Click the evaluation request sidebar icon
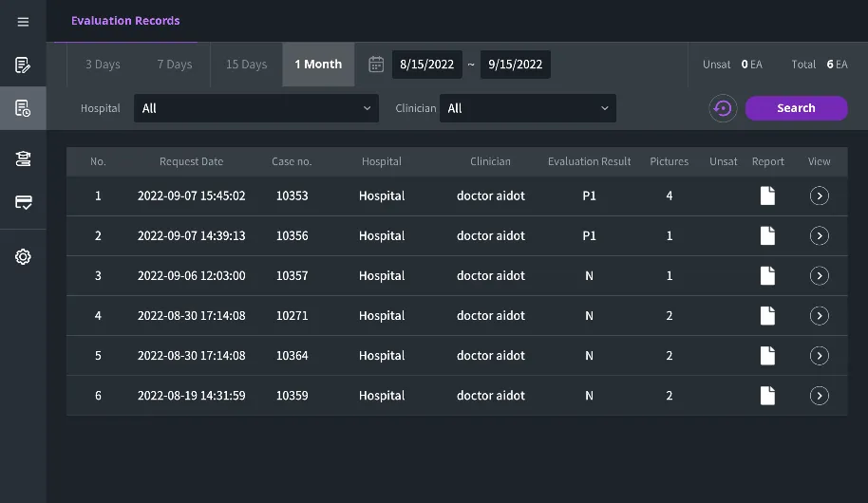Screen dimensions: 868x503 coord(23,65)
